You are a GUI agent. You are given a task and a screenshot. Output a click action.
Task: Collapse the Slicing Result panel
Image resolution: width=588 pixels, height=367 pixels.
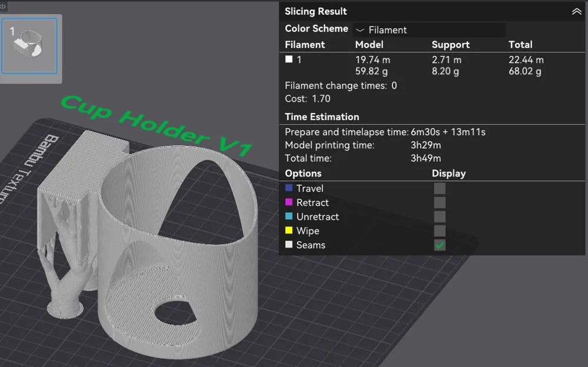(x=576, y=12)
